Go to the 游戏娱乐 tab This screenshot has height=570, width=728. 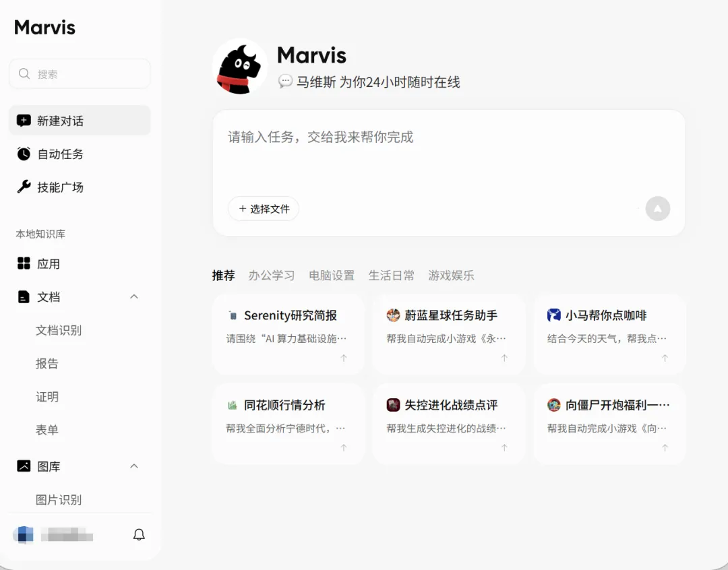click(451, 276)
